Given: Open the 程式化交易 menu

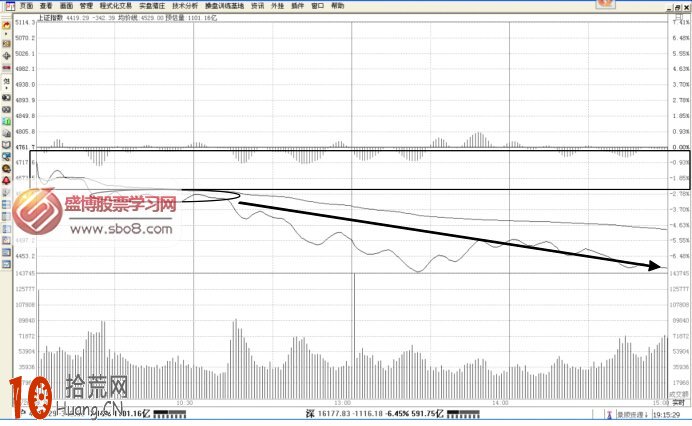Looking at the screenshot, I should coord(116,6).
